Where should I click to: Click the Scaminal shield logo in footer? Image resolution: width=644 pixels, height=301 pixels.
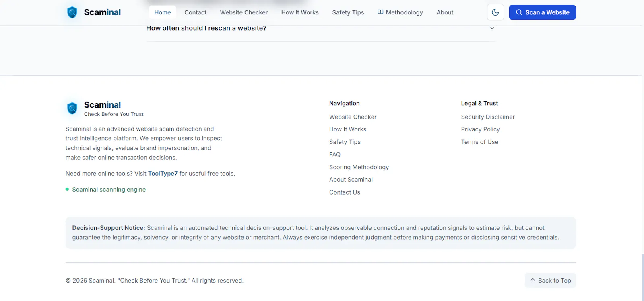coord(72,108)
